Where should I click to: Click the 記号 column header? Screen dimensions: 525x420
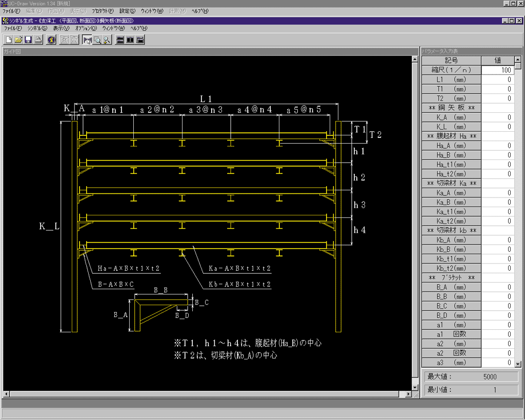(x=451, y=61)
